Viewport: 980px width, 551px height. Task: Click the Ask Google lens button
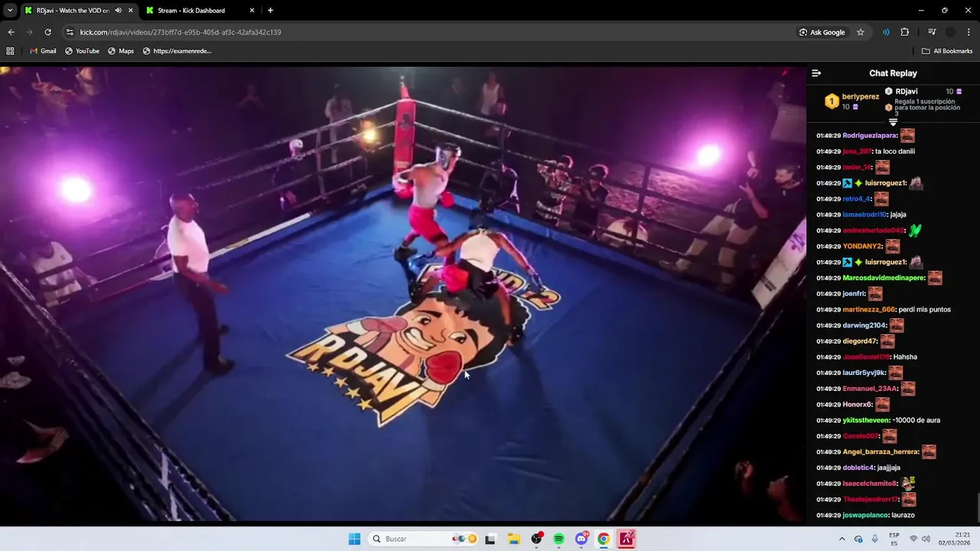[822, 32]
